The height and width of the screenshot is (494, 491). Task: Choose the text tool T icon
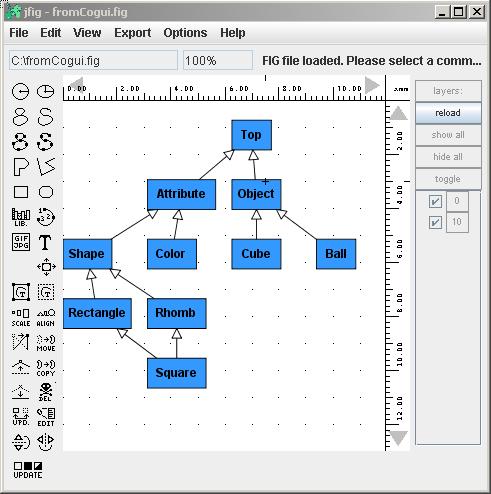click(45, 242)
